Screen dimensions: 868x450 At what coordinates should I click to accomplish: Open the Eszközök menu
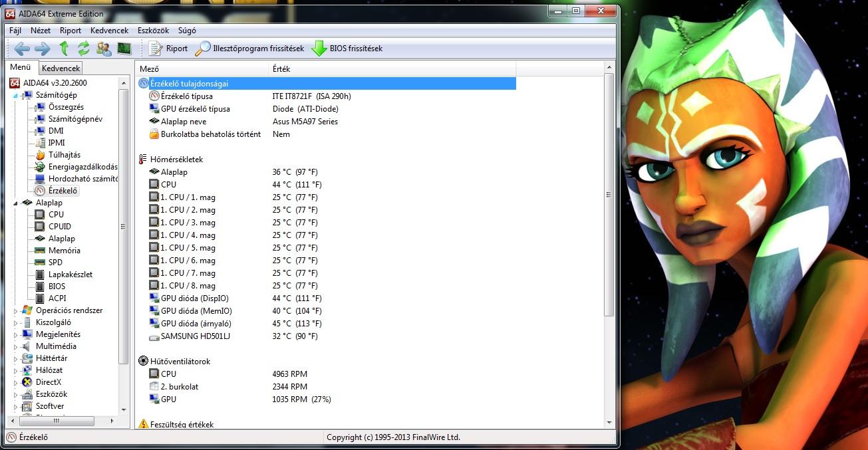[154, 31]
